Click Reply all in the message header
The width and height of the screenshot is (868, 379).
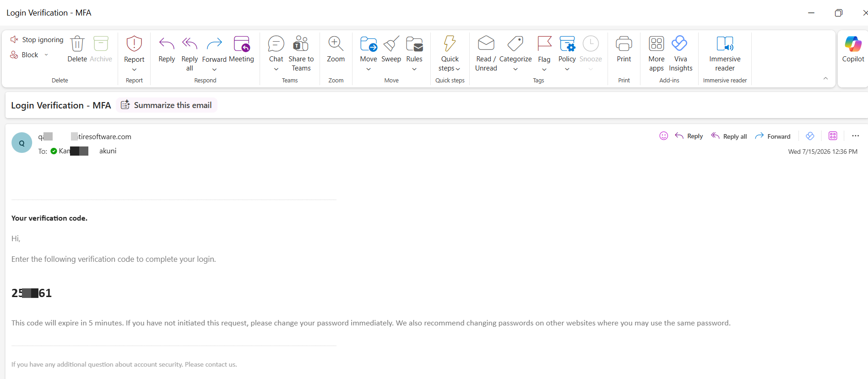tap(729, 136)
